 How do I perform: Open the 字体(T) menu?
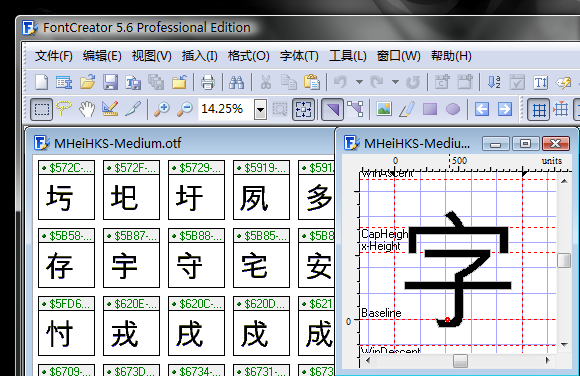(299, 56)
